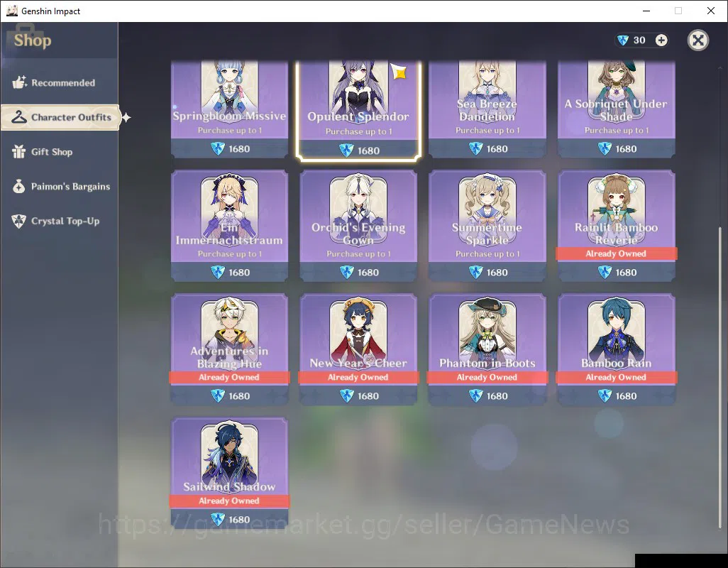
Task: Click the Crystal Top-Up crystal icon
Action: (19, 221)
